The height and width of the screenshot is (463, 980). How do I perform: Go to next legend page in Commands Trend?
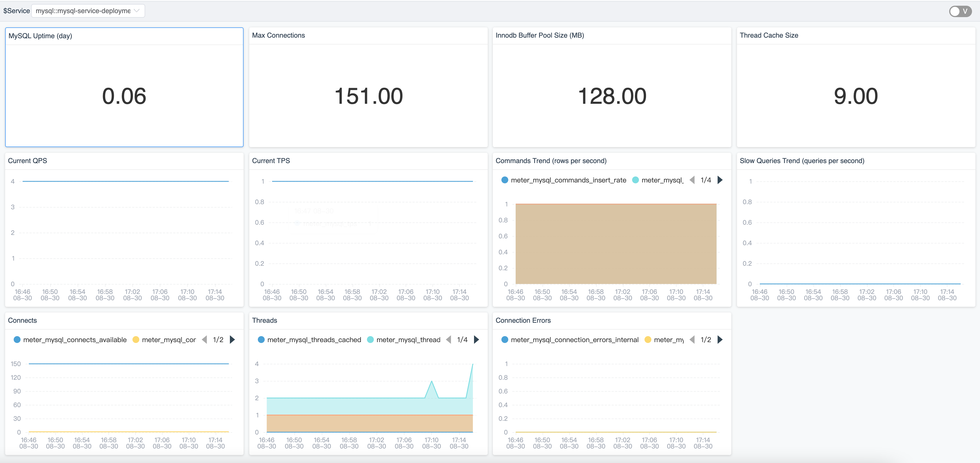[x=720, y=180]
